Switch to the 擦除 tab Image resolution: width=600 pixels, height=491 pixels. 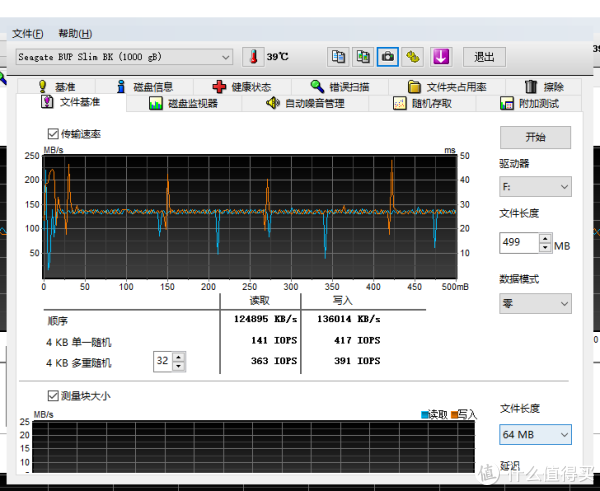pos(544,87)
